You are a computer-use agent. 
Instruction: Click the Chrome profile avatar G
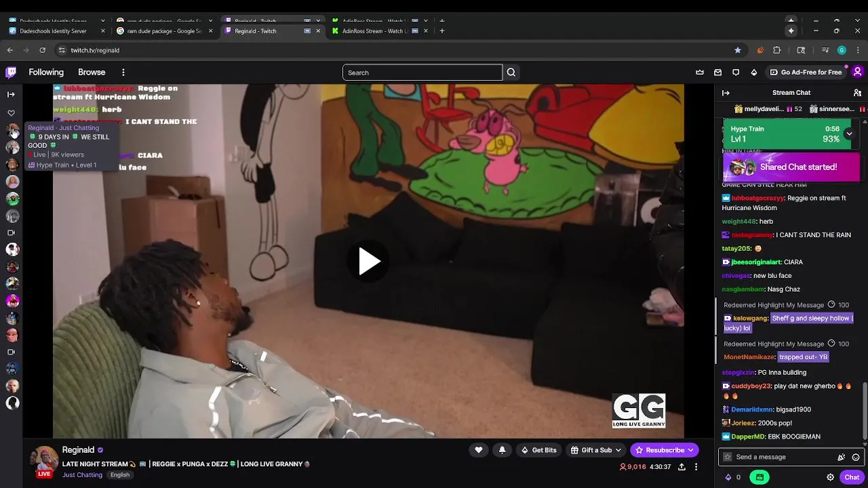coord(842,50)
